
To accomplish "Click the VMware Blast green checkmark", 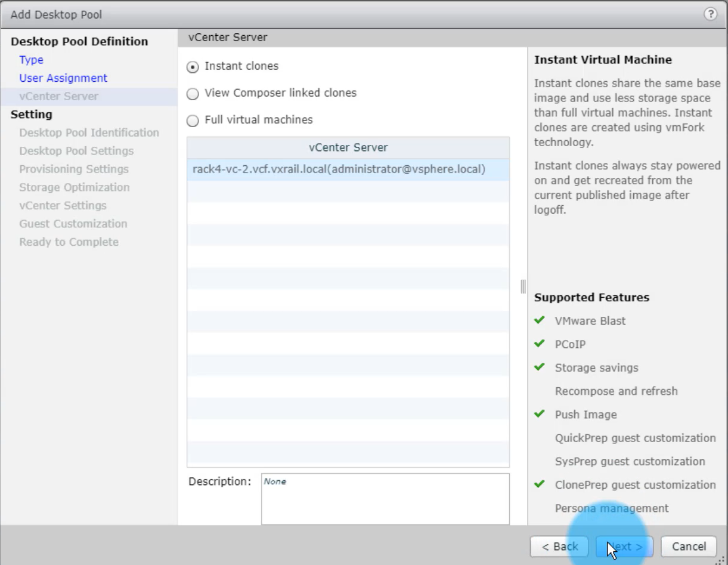I will 540,320.
